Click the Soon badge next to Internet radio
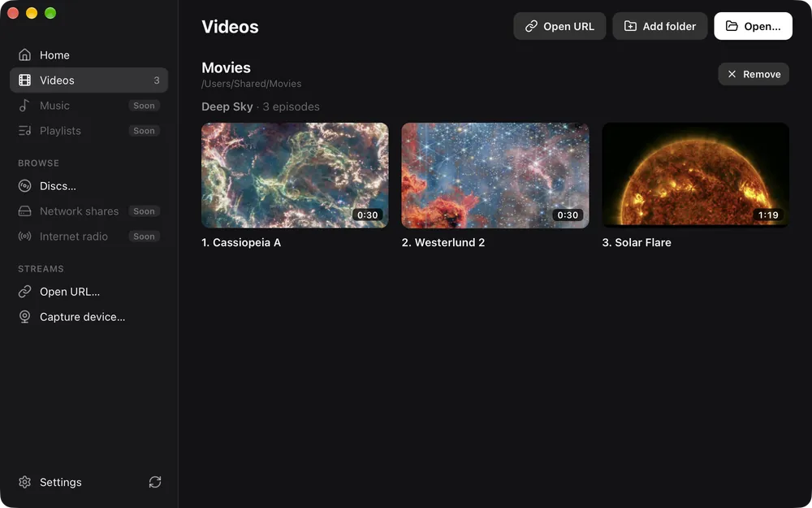 pyautogui.click(x=144, y=237)
